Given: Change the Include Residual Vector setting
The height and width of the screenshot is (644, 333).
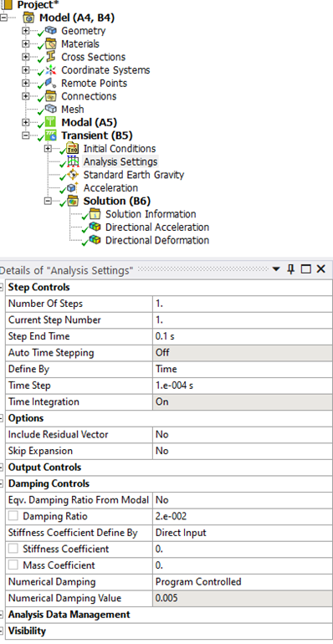Looking at the screenshot, I should point(242,435).
